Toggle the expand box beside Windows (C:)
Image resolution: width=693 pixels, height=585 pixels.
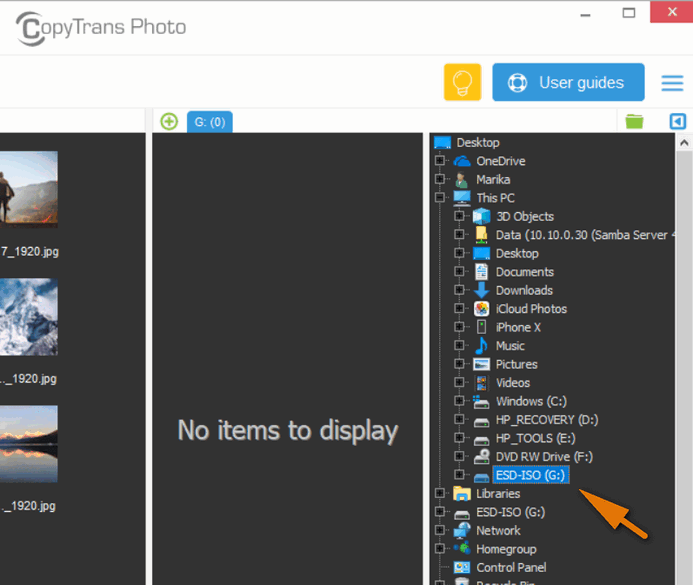459,401
